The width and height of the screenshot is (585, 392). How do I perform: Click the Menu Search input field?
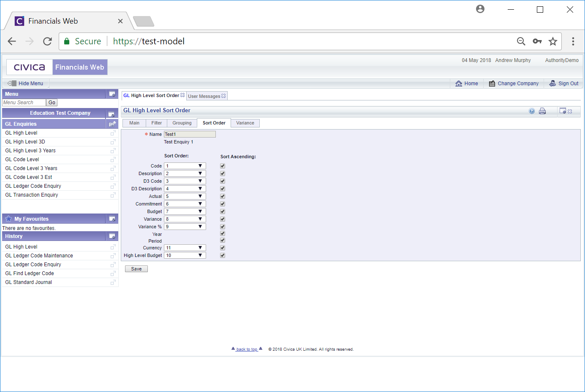pos(24,103)
